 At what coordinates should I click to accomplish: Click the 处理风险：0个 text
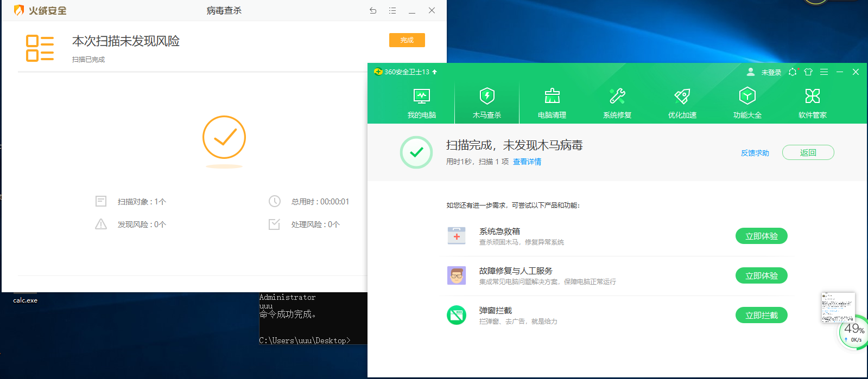click(315, 224)
